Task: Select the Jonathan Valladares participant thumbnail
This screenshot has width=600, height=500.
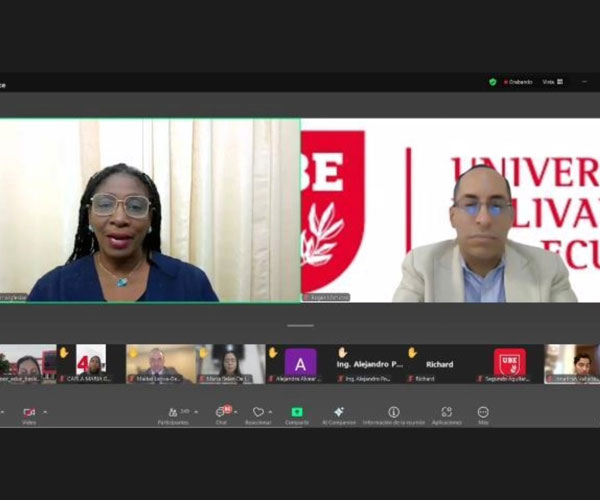Action: 572,364
